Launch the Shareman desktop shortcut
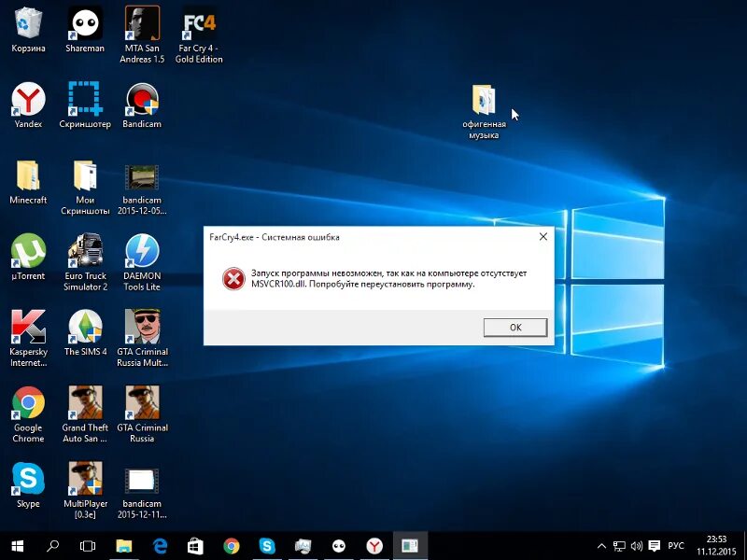The image size is (747, 560). pyautogui.click(x=85, y=30)
